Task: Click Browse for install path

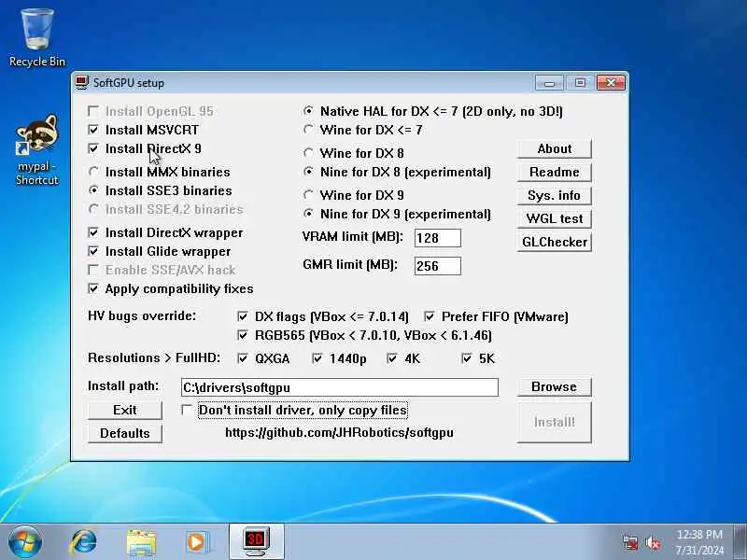Action: pyautogui.click(x=555, y=386)
